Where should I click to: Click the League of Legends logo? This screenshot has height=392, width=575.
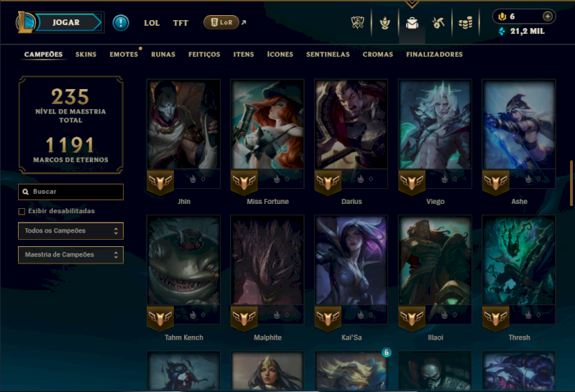[x=25, y=22]
